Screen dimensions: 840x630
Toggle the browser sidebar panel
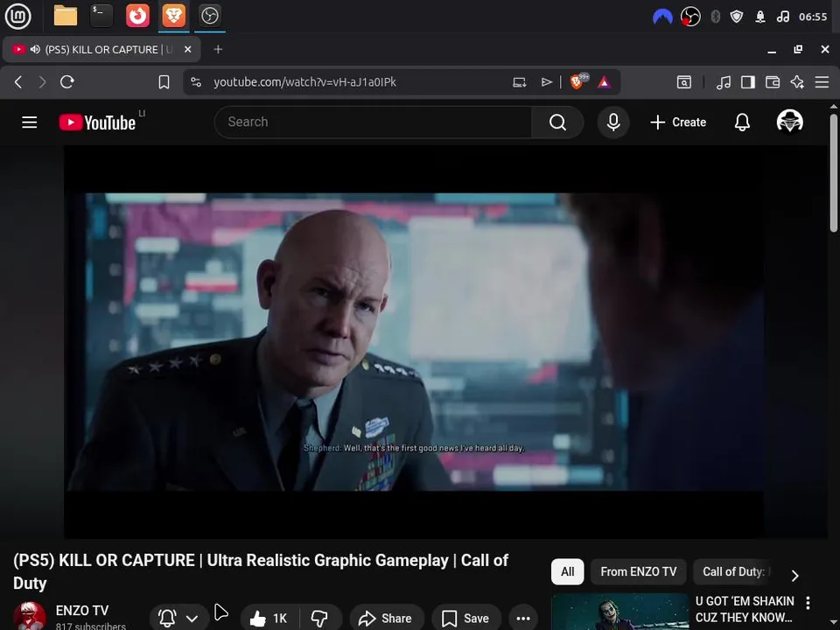tap(748, 82)
